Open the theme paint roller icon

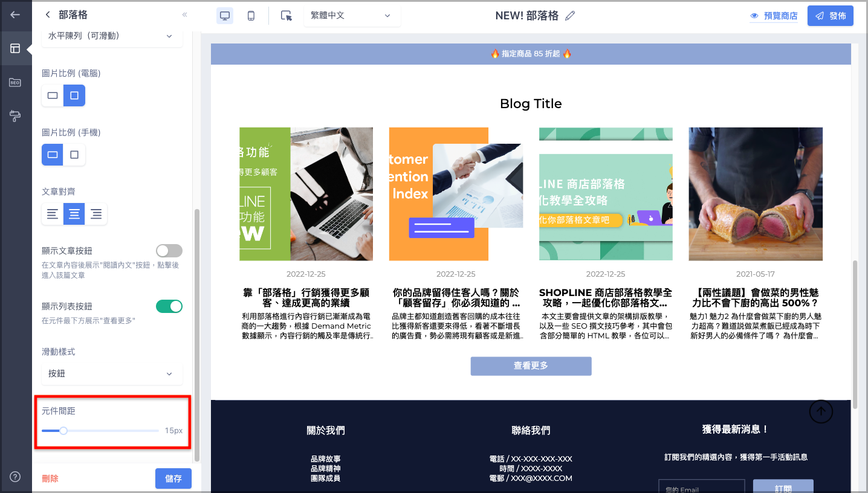click(15, 116)
